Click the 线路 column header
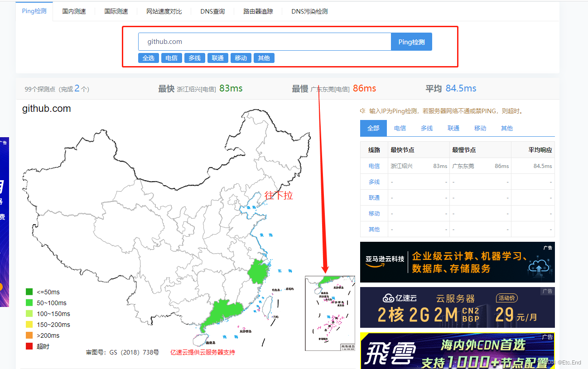The height and width of the screenshot is (369, 588). (x=374, y=150)
